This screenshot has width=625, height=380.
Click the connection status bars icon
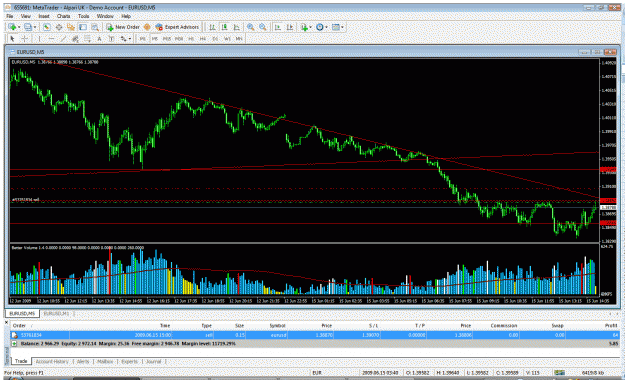click(x=560, y=373)
